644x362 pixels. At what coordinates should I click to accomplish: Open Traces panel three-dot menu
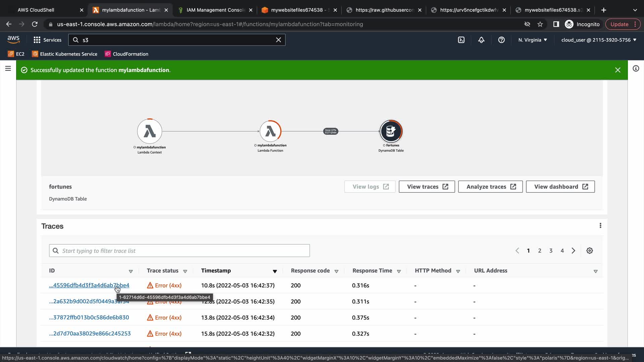pos(600,226)
